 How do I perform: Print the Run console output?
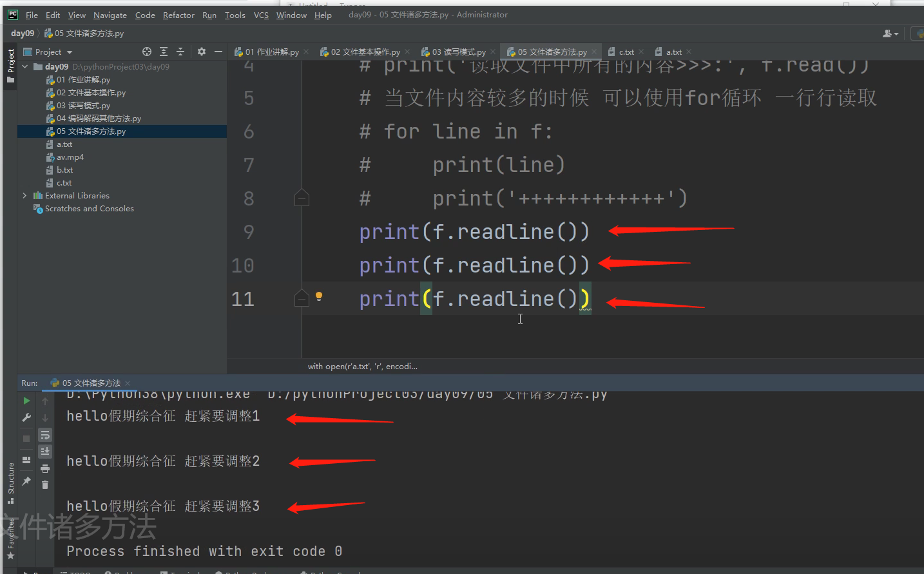[x=45, y=468]
